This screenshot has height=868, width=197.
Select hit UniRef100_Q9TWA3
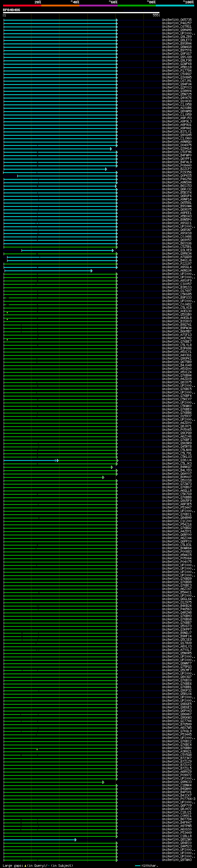[177, 860]
